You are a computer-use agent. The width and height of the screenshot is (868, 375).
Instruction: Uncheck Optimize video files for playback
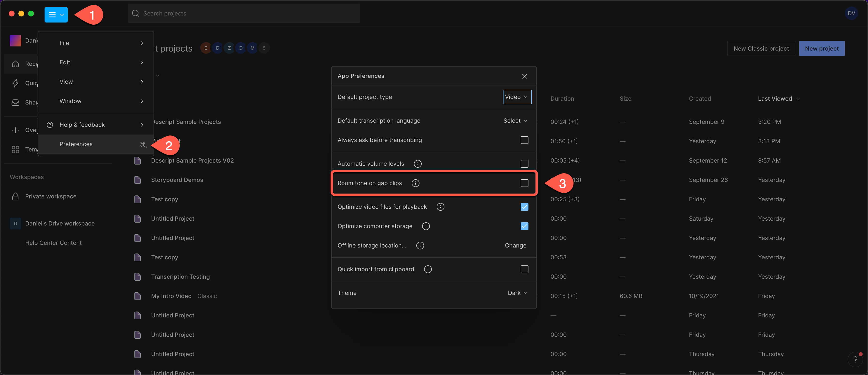[524, 207]
